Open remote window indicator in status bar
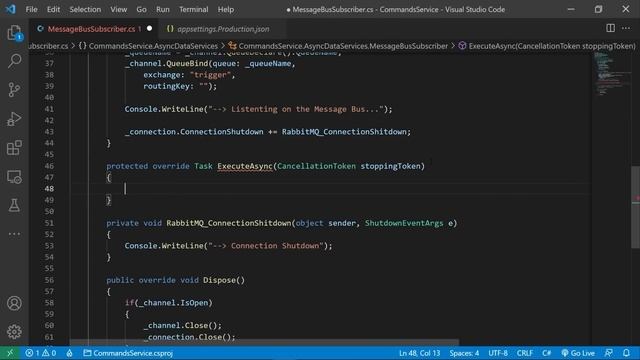The height and width of the screenshot is (360, 640). tap(10, 353)
